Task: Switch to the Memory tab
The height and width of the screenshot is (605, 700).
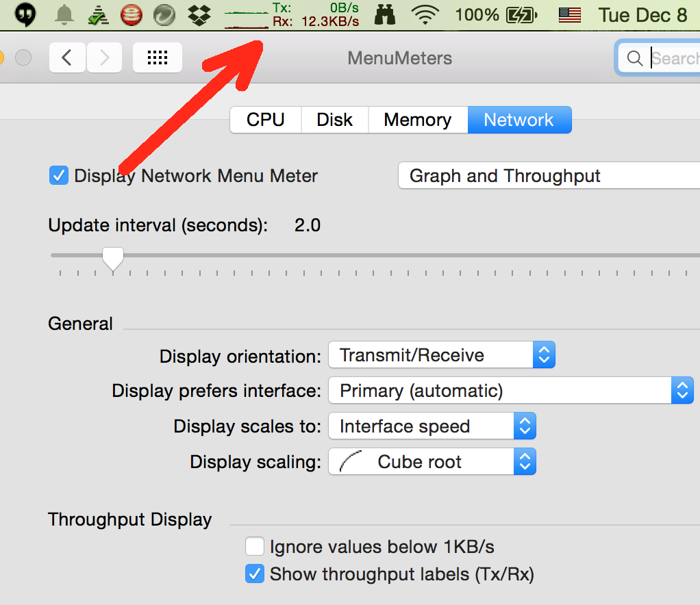Action: click(x=417, y=120)
